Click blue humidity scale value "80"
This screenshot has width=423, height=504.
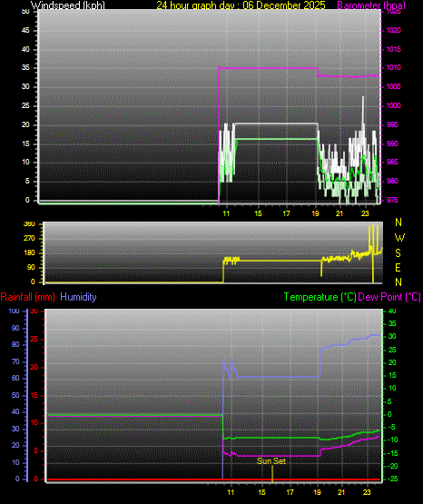(x=15, y=344)
